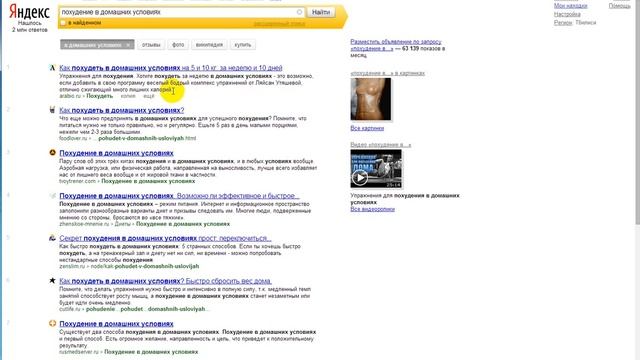640x360 pixels.
Task: Open the 'Видео «похудение в…»' heading link
Action: point(381,145)
